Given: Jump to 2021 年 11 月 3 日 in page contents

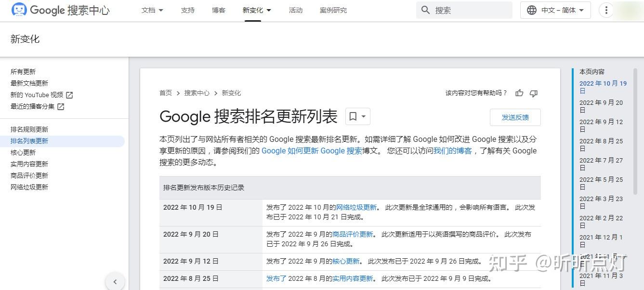Looking at the screenshot, I should pyautogui.click(x=601, y=279).
